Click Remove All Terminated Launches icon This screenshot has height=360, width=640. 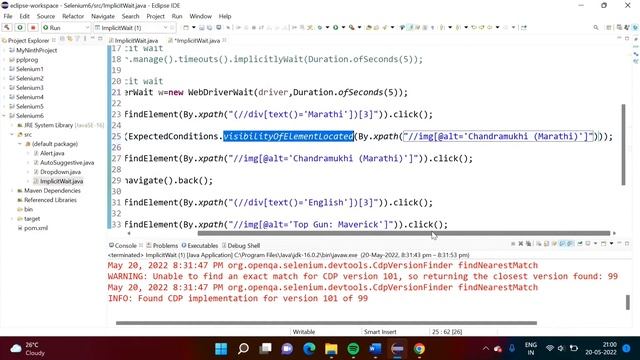pyautogui.click(x=529, y=244)
